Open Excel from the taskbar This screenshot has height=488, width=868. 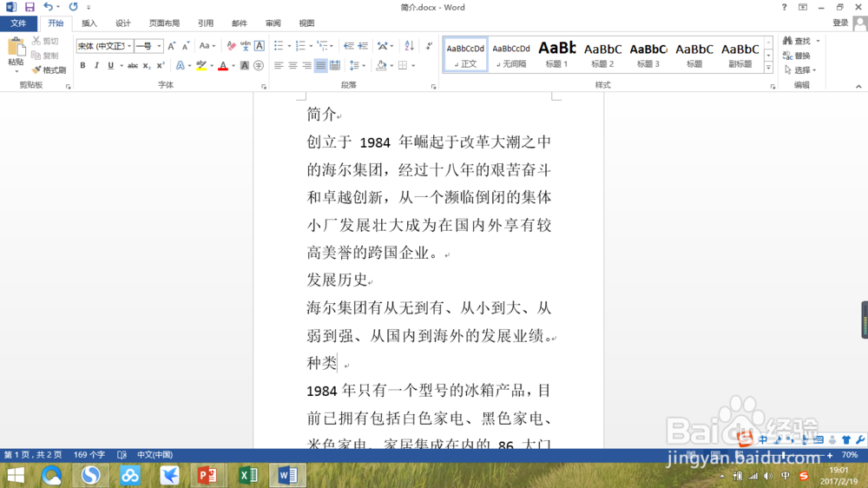tap(248, 475)
